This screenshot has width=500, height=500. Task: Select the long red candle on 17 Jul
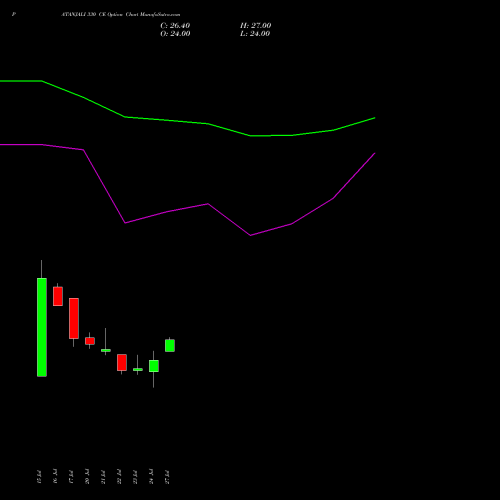[x=74, y=318]
